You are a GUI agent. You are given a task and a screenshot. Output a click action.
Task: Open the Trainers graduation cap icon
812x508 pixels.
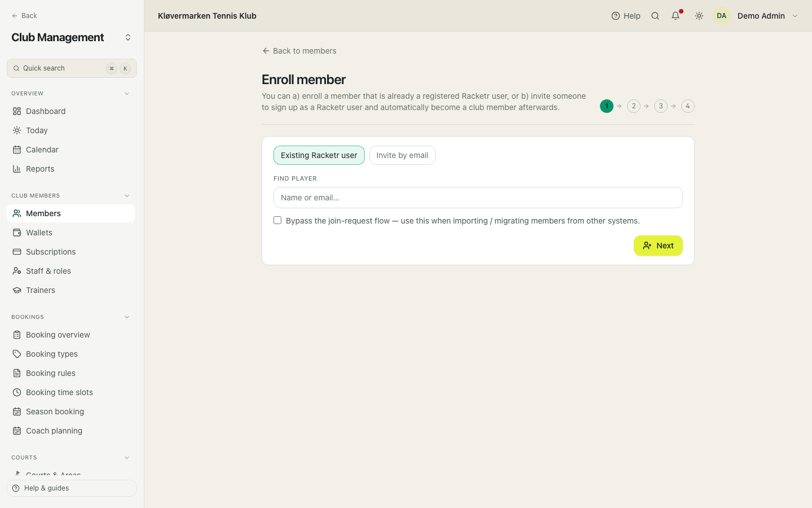pyautogui.click(x=17, y=290)
